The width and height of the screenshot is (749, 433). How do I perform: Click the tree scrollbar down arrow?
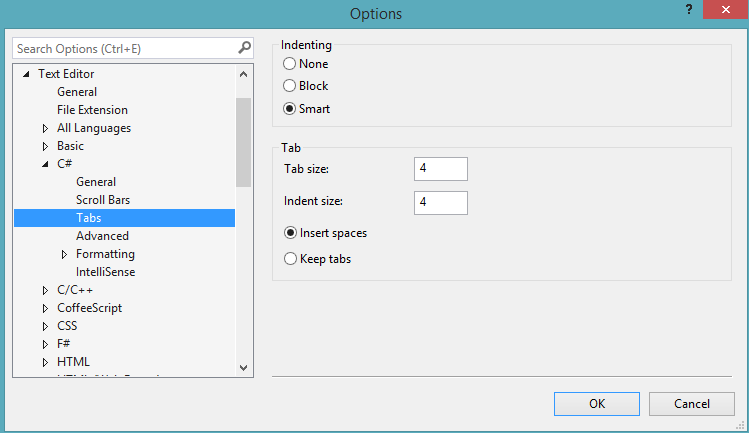tap(243, 369)
